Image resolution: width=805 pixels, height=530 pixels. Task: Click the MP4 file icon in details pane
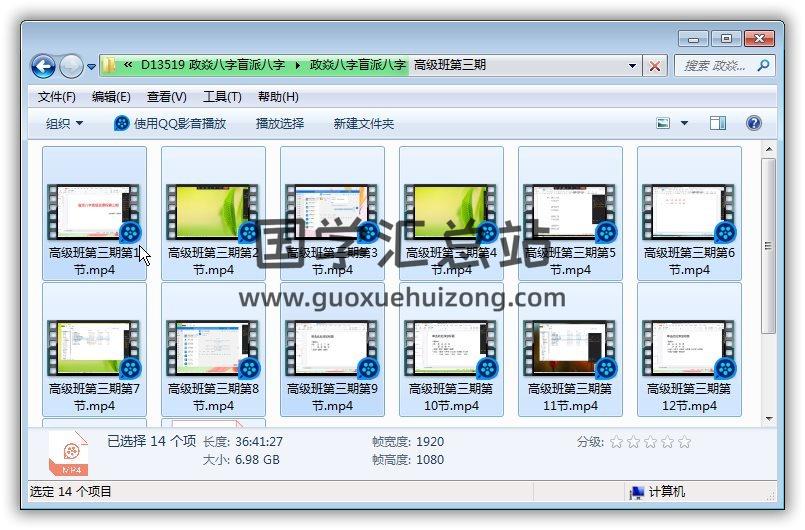pyautogui.click(x=68, y=453)
